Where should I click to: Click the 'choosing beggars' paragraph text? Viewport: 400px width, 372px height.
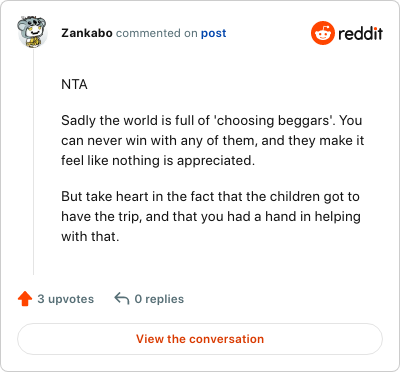click(212, 140)
